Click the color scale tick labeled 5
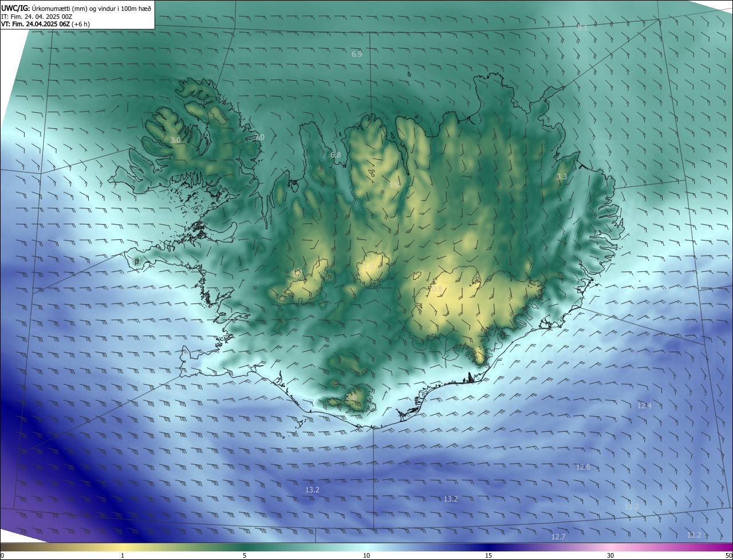This screenshot has height=560, width=733. [x=245, y=555]
